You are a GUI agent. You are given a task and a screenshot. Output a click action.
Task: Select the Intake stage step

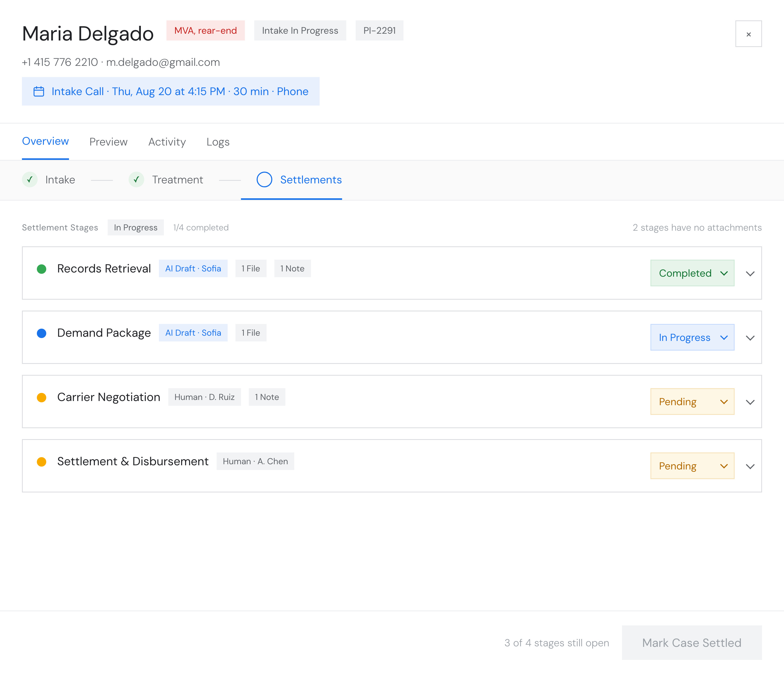coord(48,180)
